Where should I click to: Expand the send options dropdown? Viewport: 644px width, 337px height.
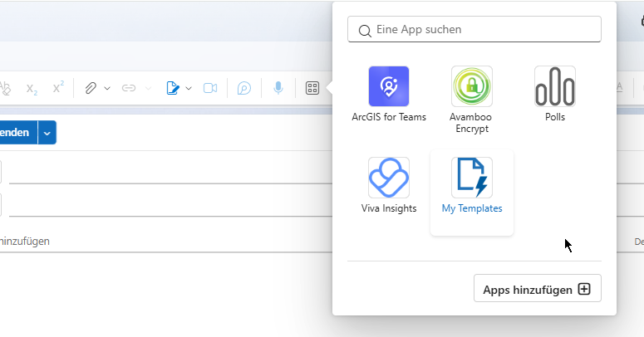coord(47,133)
